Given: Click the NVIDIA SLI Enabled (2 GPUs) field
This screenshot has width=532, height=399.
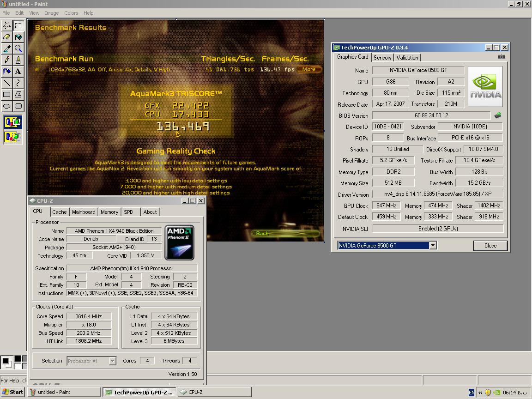Looking at the screenshot, I should point(438,228).
